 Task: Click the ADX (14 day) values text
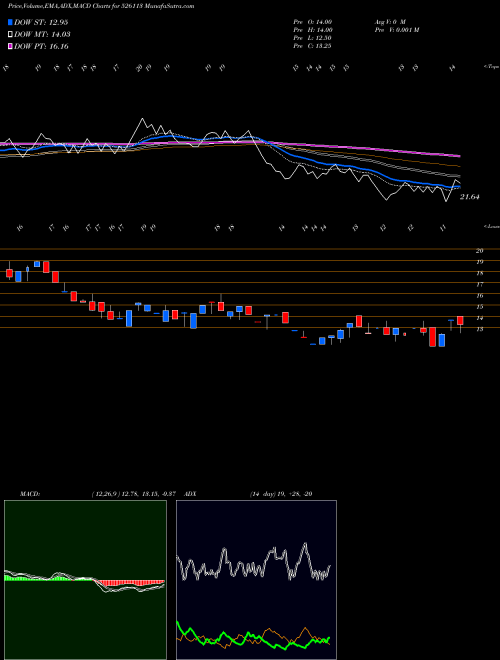click(281, 494)
